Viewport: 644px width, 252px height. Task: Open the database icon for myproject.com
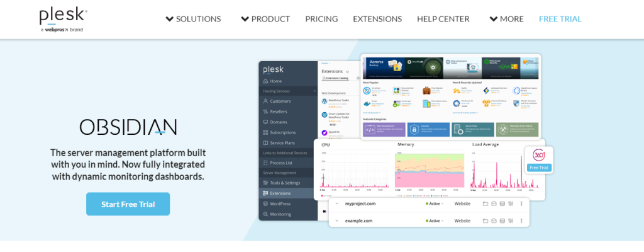coord(502,203)
